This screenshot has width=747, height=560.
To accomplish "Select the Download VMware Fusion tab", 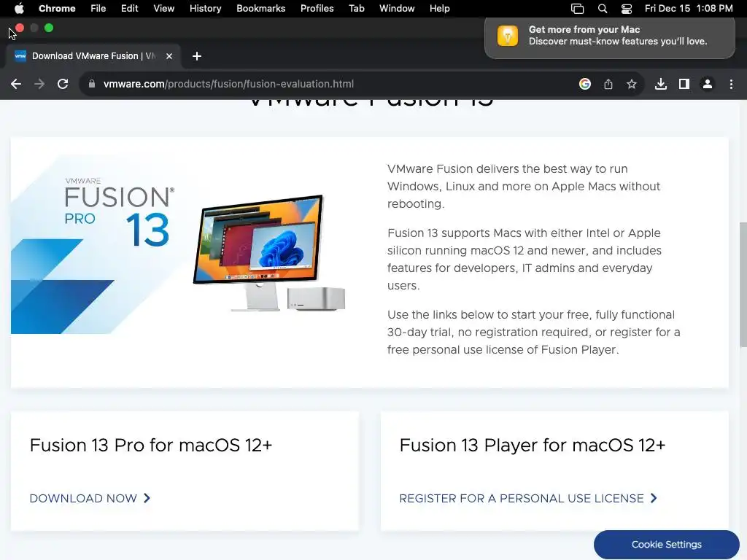I will click(93, 56).
